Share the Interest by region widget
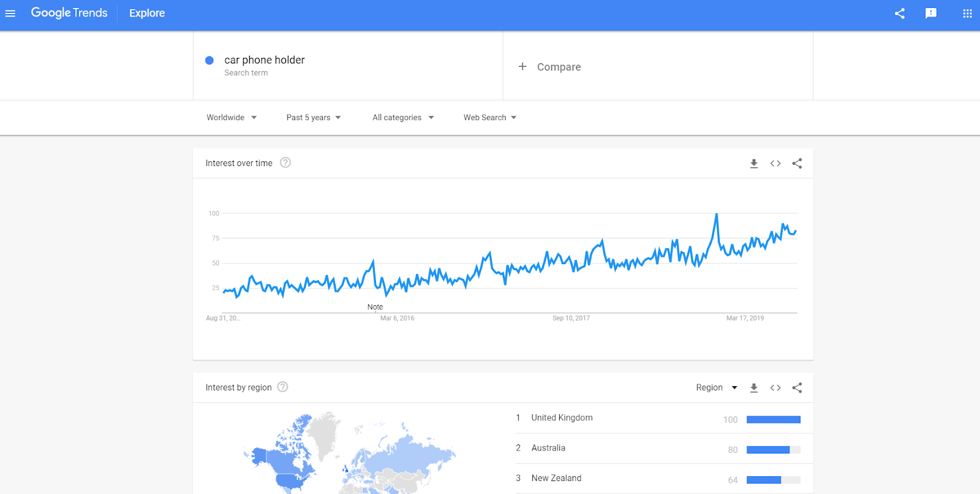Image resolution: width=980 pixels, height=494 pixels. (x=797, y=388)
